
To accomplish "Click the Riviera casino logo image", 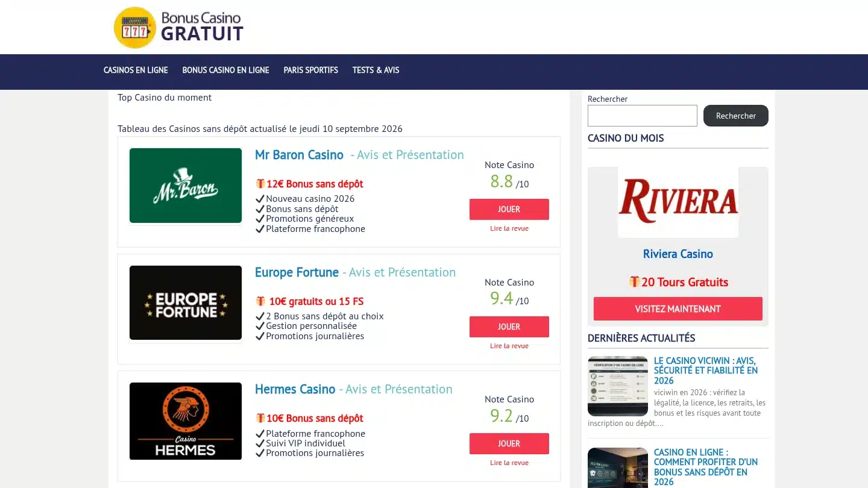I will coord(678,202).
